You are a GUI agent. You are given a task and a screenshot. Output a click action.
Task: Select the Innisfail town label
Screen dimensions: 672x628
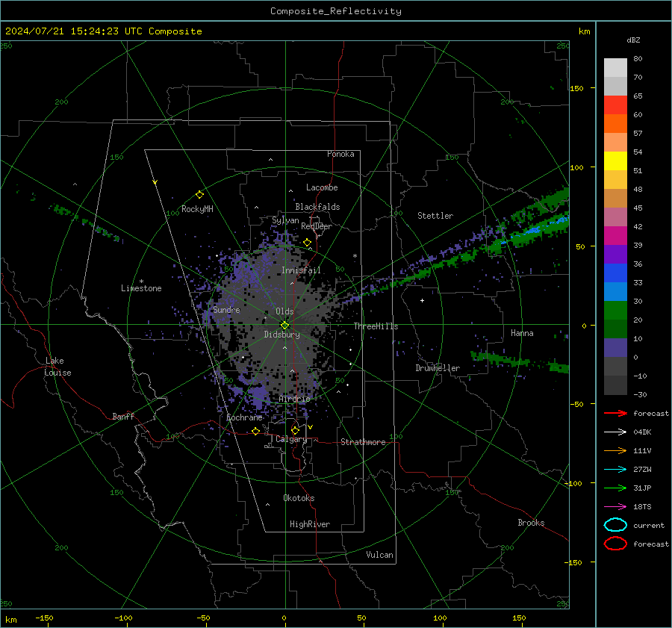(301, 270)
